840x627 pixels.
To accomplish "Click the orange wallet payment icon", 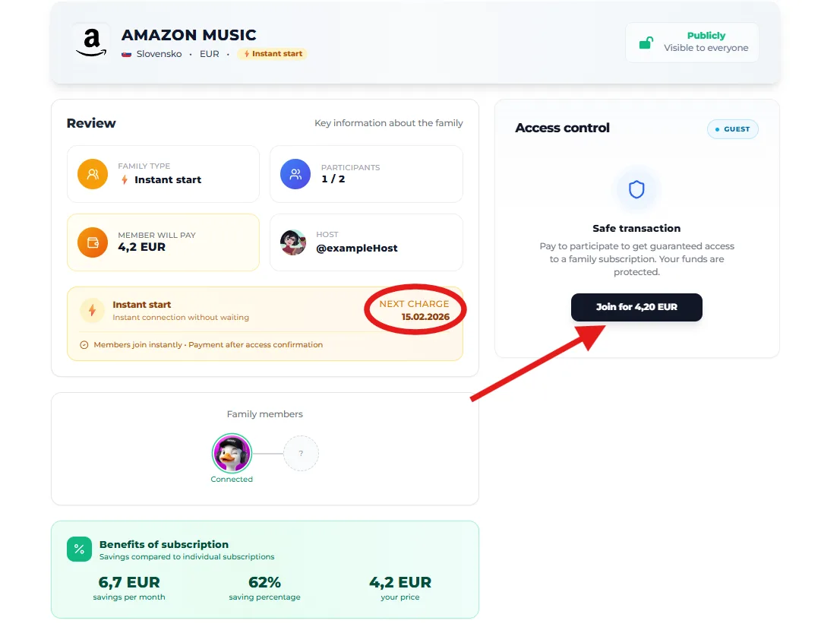I will point(92,242).
